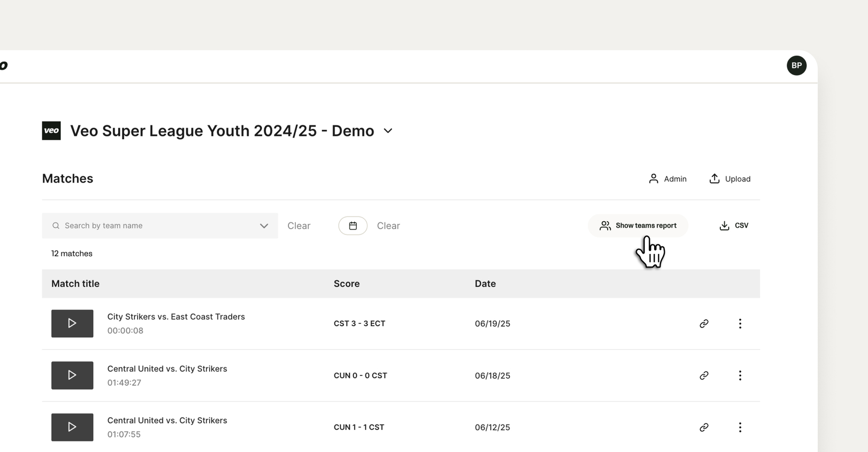Expand the team name dropdown arrow

(x=264, y=226)
